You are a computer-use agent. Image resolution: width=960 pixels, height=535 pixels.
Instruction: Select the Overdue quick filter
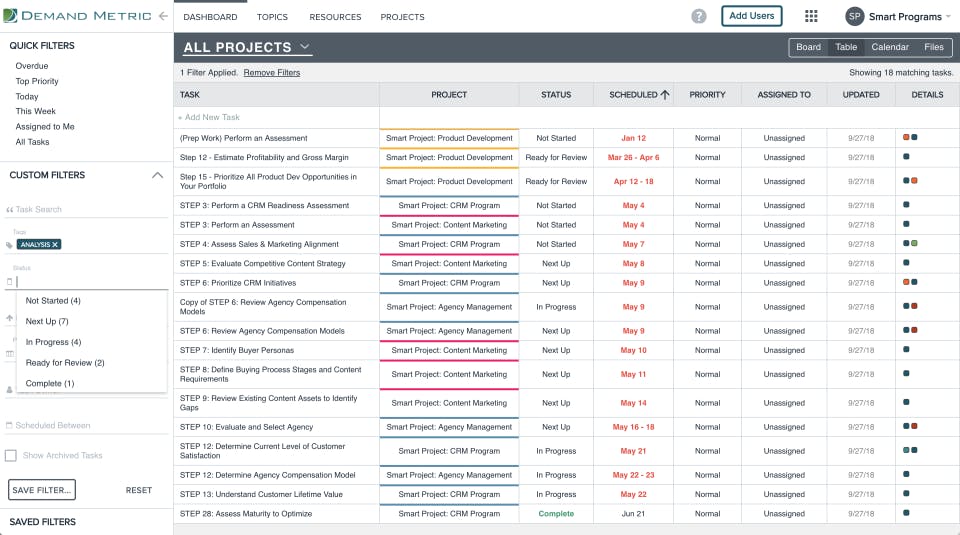32,65
